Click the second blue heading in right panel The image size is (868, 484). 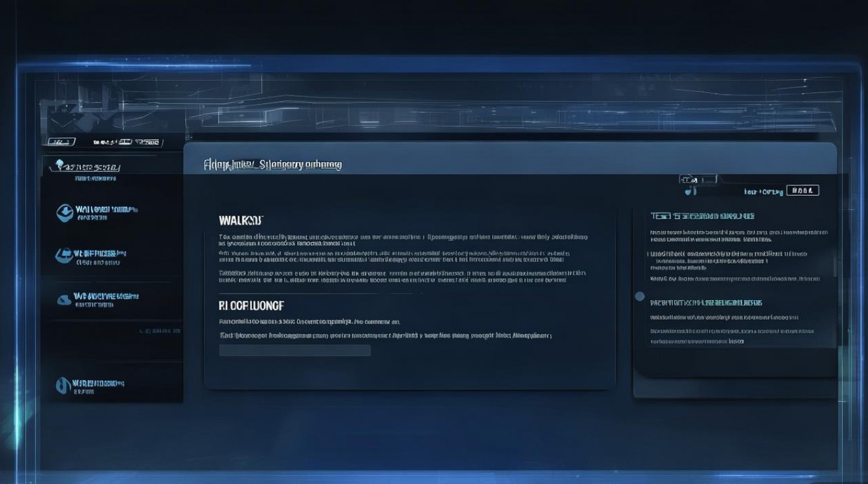(x=706, y=302)
